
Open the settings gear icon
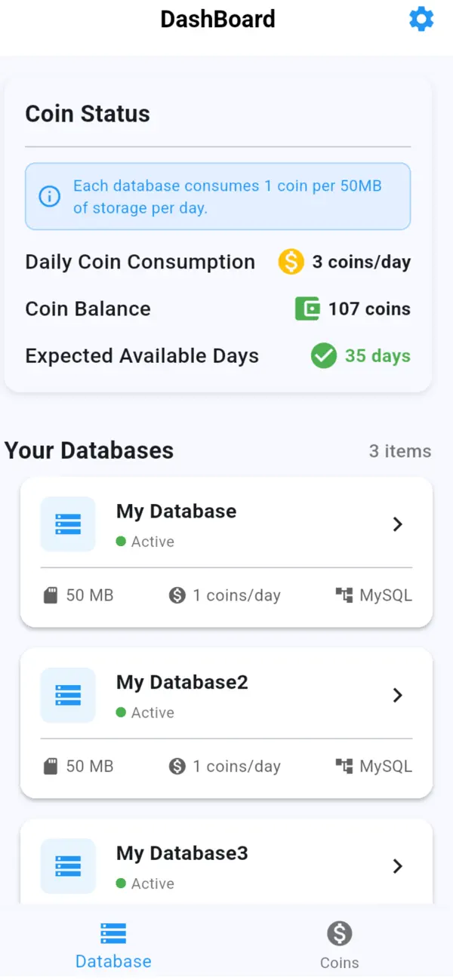[x=421, y=20]
